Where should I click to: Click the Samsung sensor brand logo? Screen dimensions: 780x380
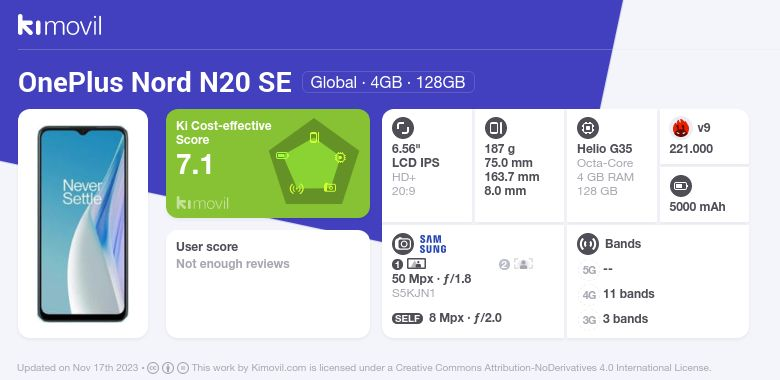pyautogui.click(x=432, y=244)
